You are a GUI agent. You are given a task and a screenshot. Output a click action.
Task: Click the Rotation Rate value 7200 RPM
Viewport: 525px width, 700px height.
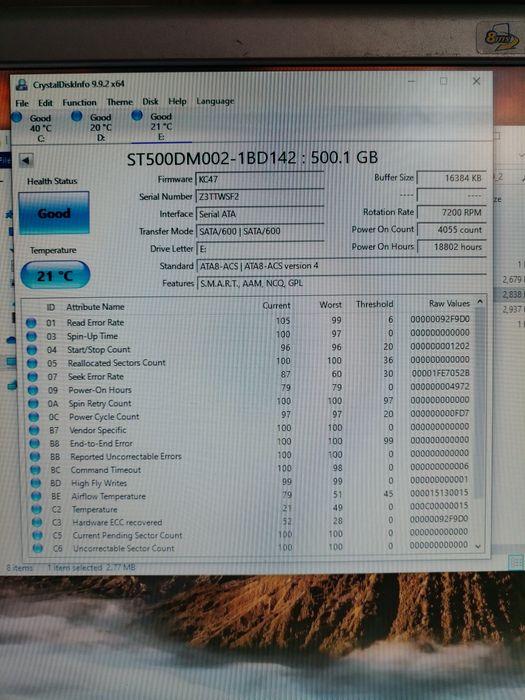pos(451,212)
